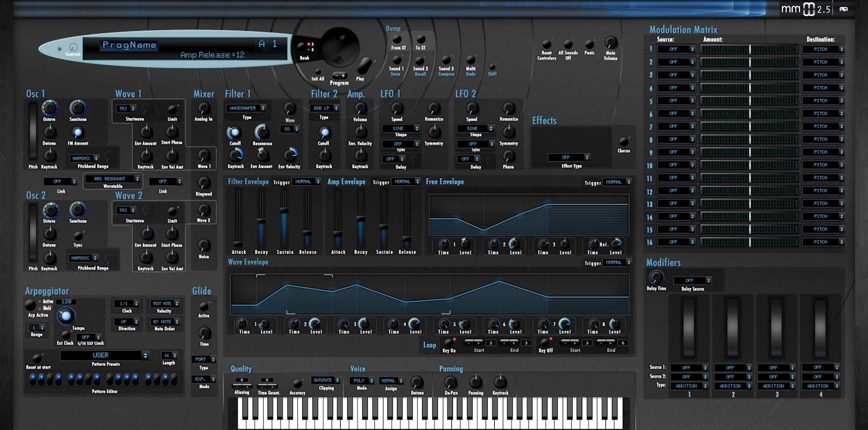This screenshot has height=430, width=868.
Task: Toggle the Arp Active switch
Action: pos(31,305)
